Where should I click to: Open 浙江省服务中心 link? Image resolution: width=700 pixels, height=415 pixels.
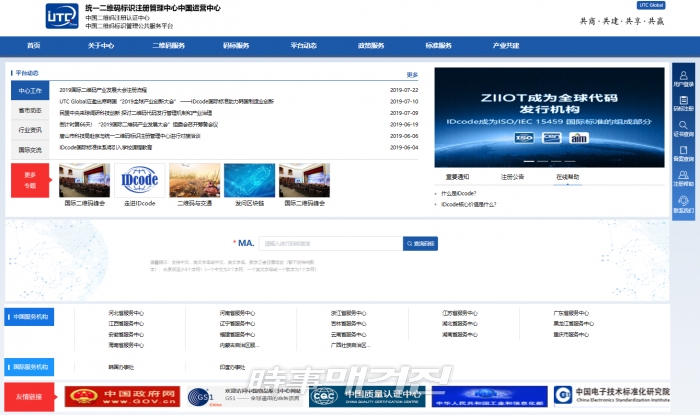(349, 313)
